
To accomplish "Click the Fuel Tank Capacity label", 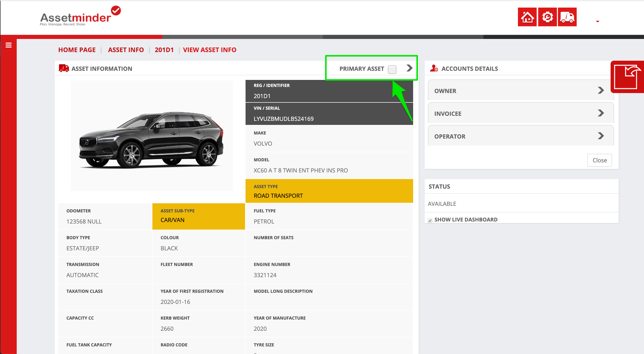I will [89, 345].
